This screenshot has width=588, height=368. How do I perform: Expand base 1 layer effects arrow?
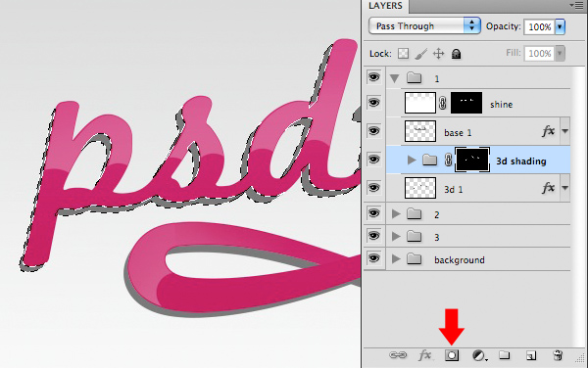564,131
